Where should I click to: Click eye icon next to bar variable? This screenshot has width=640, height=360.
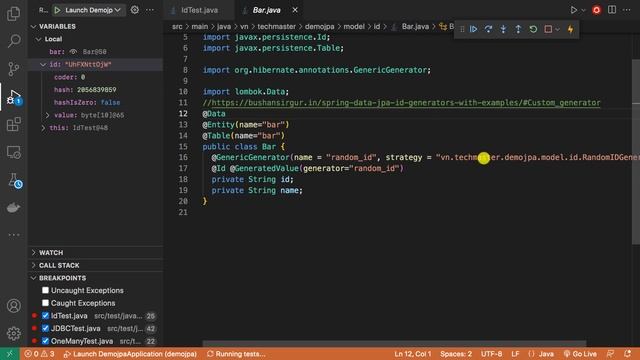tap(73, 52)
